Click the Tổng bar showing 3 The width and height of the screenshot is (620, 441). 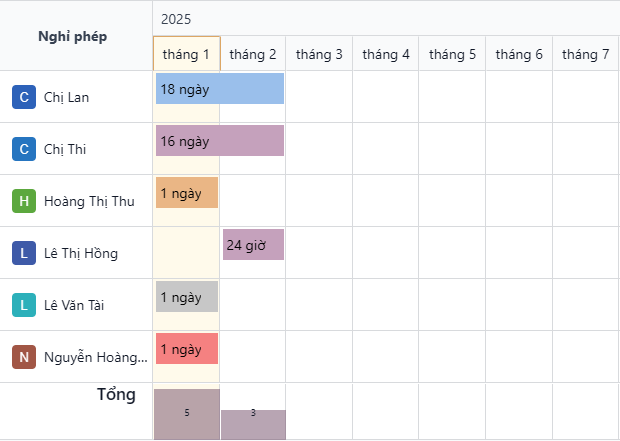253,425
